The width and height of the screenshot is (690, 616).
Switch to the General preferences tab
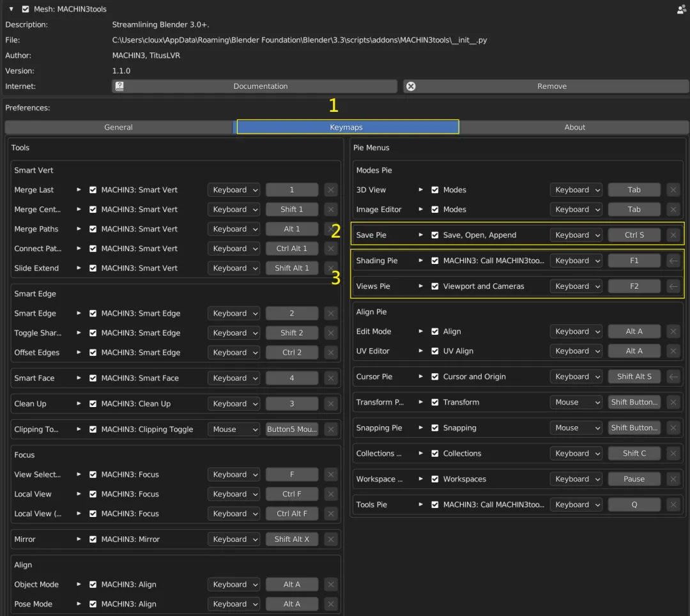[119, 127]
